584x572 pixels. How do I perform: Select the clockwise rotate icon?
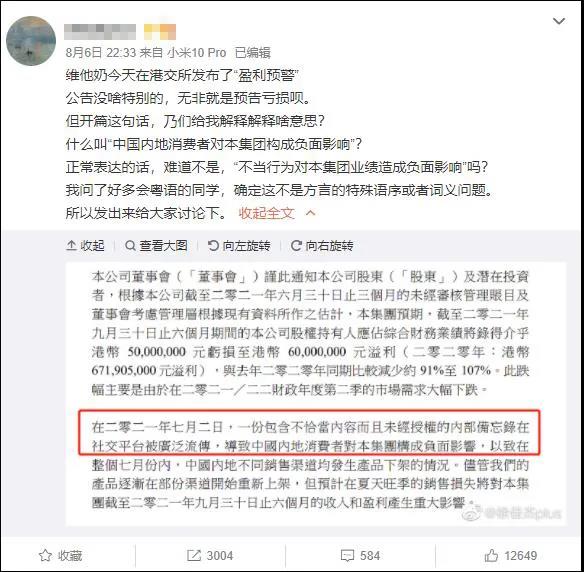pyautogui.click(x=296, y=246)
